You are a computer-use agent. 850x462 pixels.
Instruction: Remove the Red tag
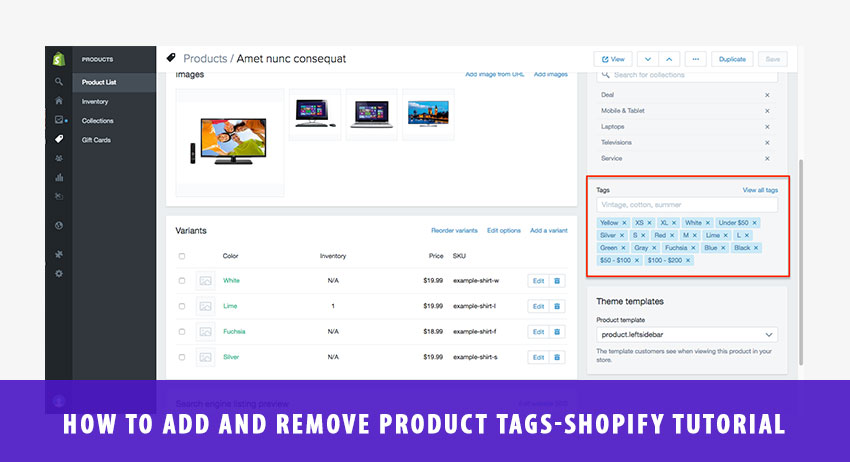[x=672, y=235]
